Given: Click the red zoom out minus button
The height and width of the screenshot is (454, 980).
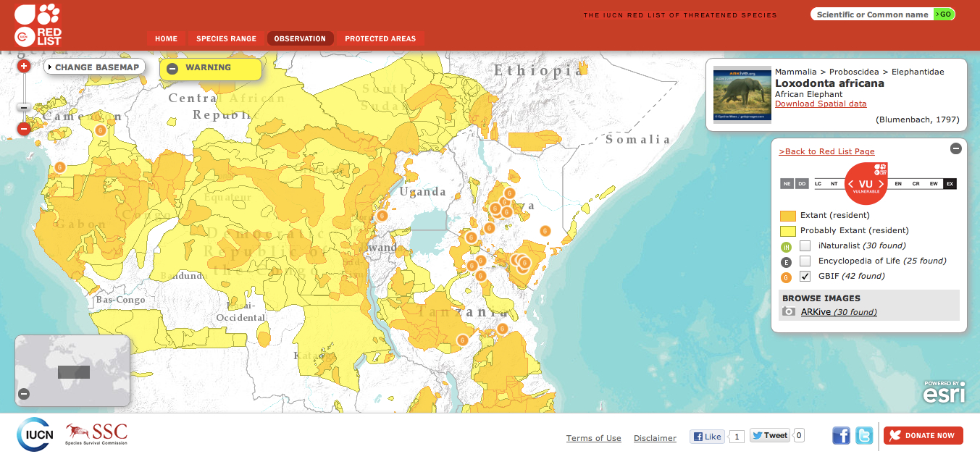Looking at the screenshot, I should pyautogui.click(x=23, y=129).
